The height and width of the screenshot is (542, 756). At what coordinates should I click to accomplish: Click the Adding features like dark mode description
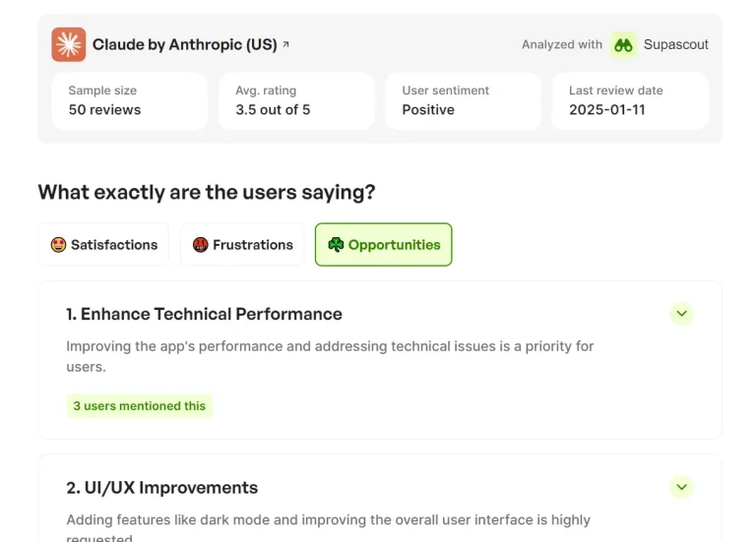329,529
